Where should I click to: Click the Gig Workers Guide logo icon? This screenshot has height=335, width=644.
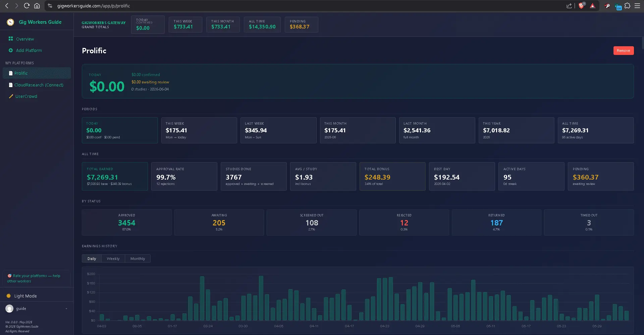point(10,22)
